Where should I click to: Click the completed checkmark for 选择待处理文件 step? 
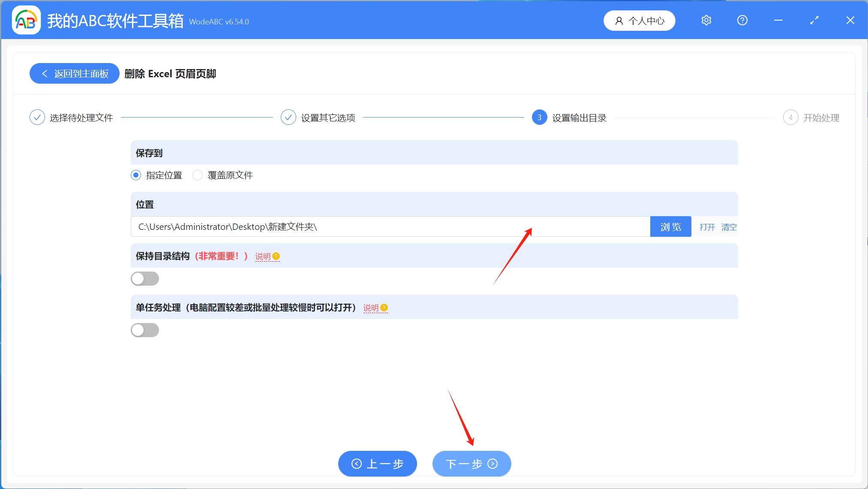coord(37,117)
